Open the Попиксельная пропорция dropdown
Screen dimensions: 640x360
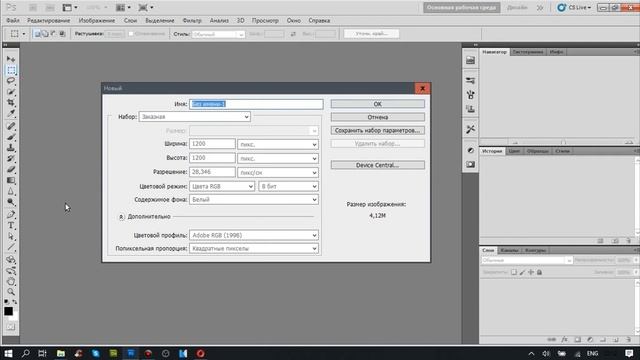pyautogui.click(x=254, y=249)
